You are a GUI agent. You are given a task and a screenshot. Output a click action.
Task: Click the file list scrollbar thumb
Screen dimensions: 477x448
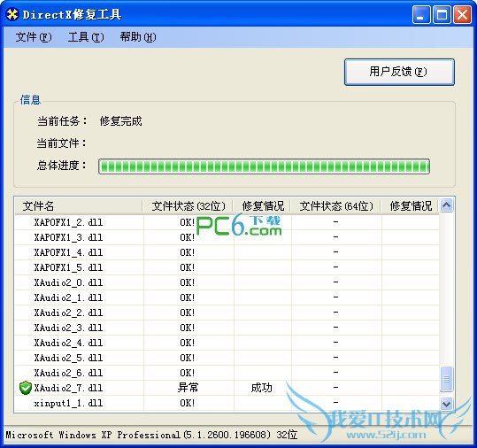446,379
